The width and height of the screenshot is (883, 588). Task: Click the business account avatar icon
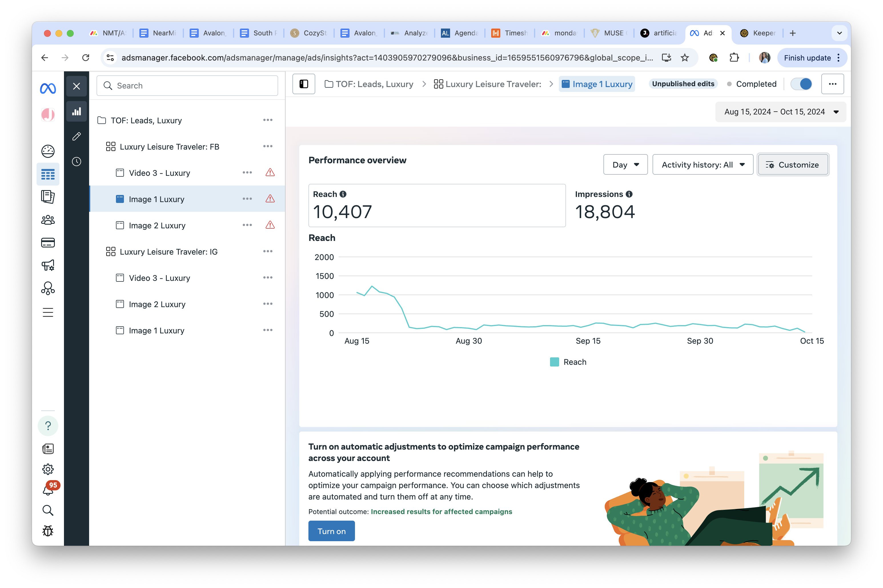(48, 114)
